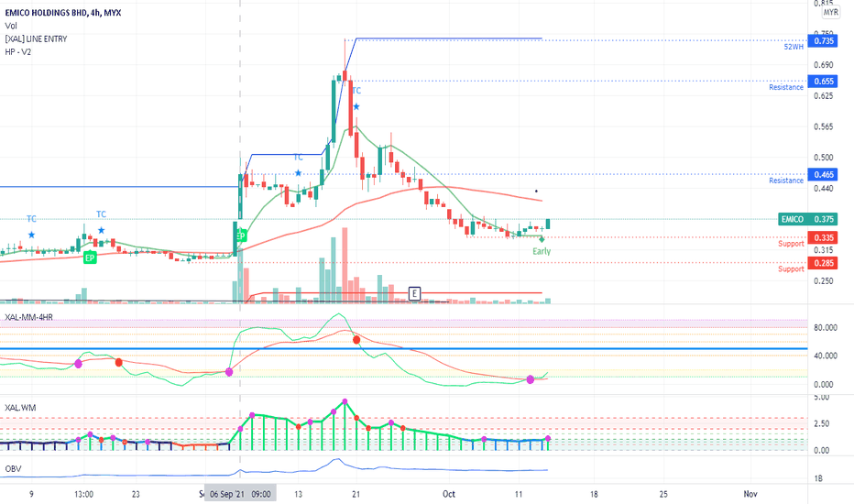Click the Support label at 0.335 line

791,244
